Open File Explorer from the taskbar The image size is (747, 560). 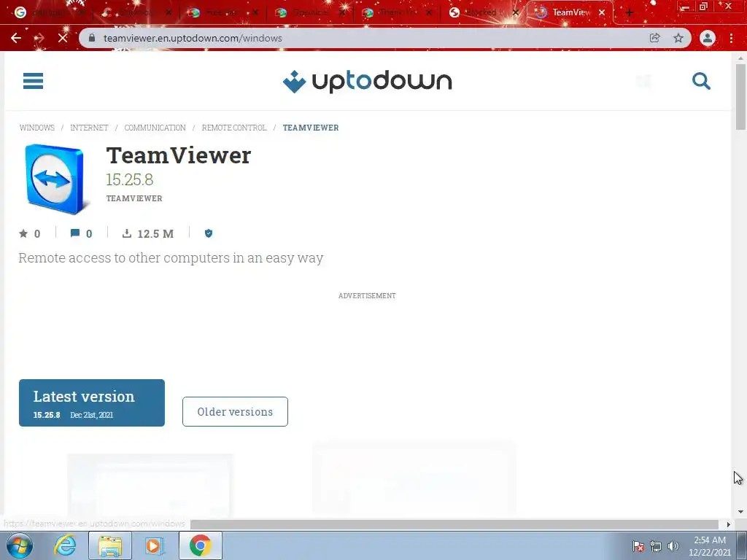[x=110, y=545]
